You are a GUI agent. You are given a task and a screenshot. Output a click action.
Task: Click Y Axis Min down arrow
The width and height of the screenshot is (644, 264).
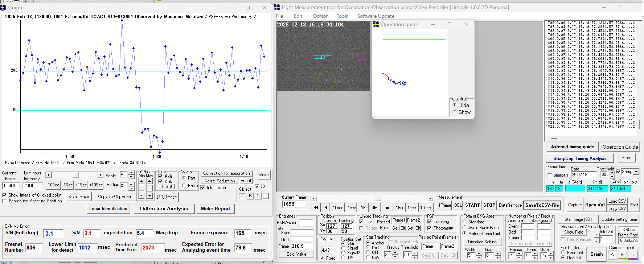(x=141, y=195)
